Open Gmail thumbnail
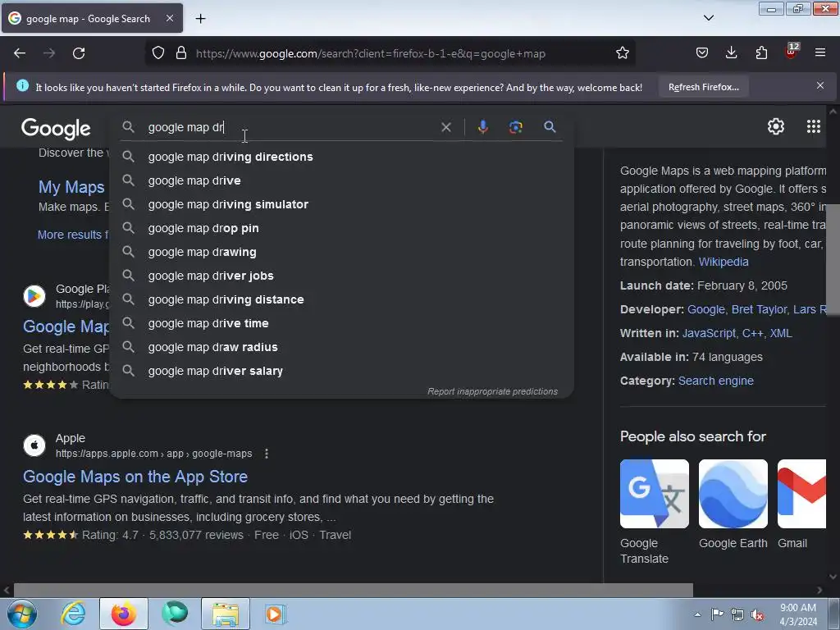Image resolution: width=840 pixels, height=630 pixels. [x=801, y=494]
